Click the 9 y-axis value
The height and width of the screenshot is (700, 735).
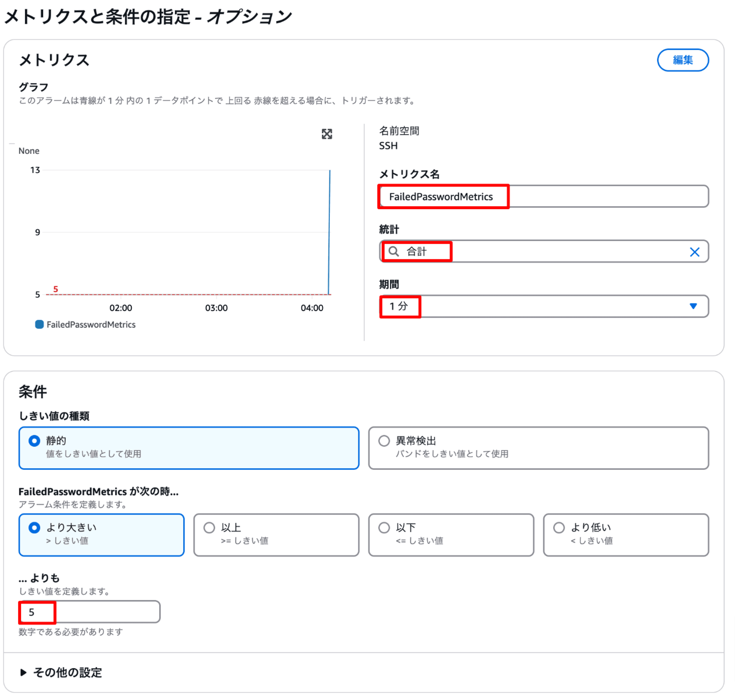coord(37,232)
